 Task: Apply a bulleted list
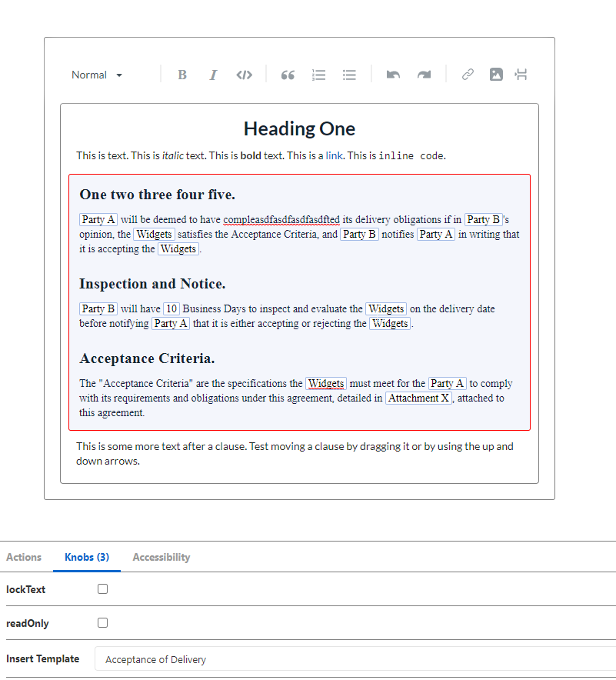[x=349, y=75]
